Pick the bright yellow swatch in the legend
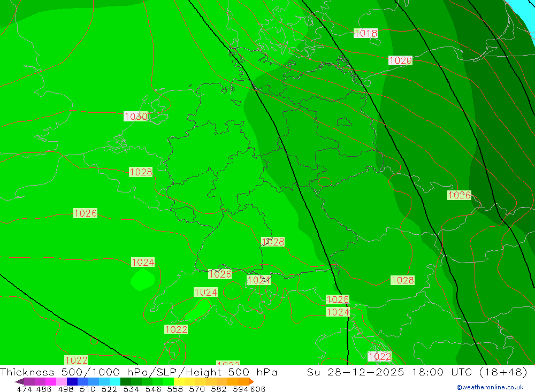The height and width of the screenshot is (392, 535). 179,381
